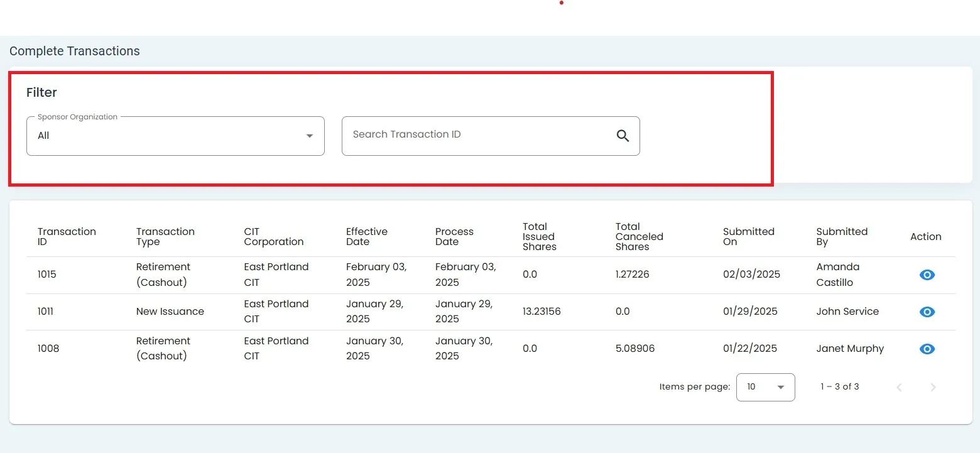Open view icon for transaction 1008
The image size is (980, 453).
[x=927, y=349]
